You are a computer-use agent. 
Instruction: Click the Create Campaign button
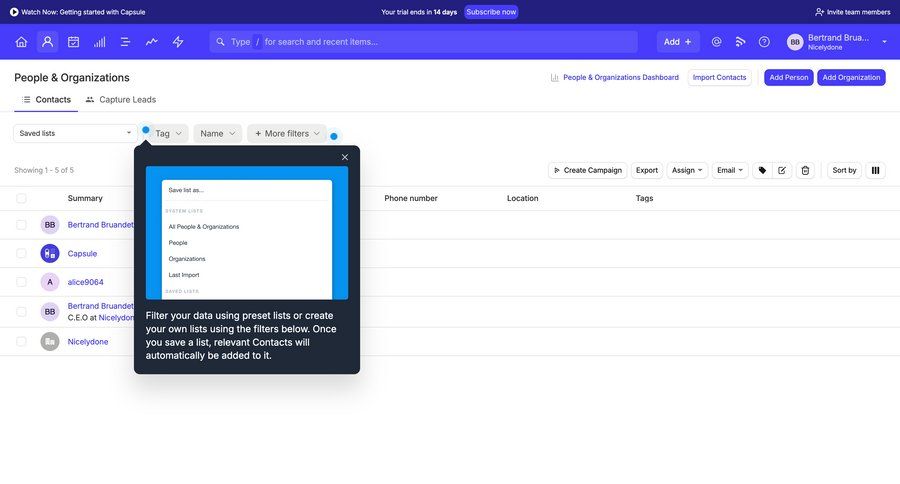[x=588, y=171]
